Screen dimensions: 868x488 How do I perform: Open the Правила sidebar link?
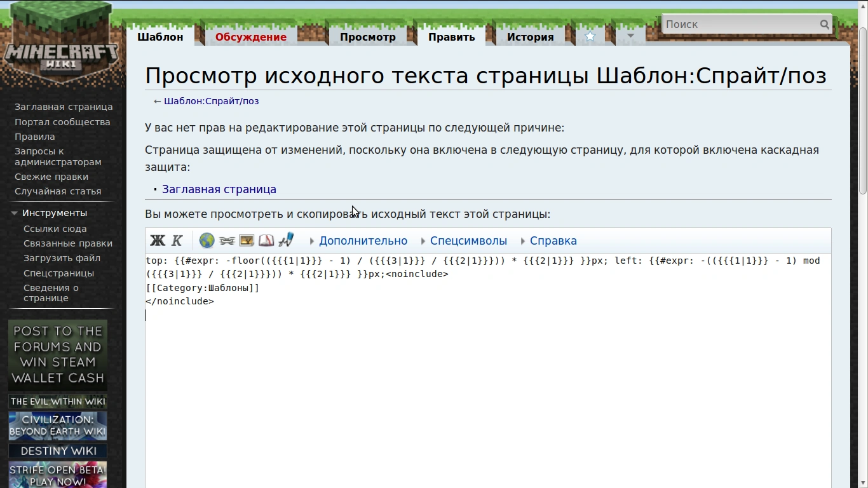point(35,137)
